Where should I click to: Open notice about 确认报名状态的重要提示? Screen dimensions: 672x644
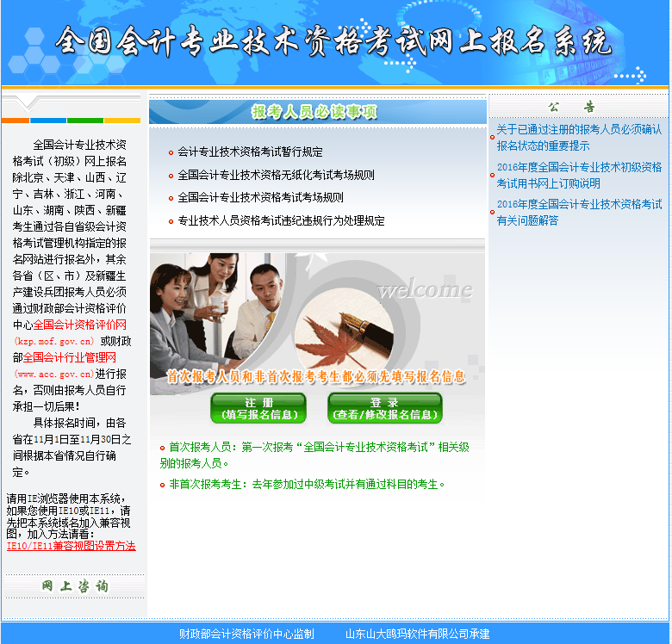pyautogui.click(x=578, y=138)
